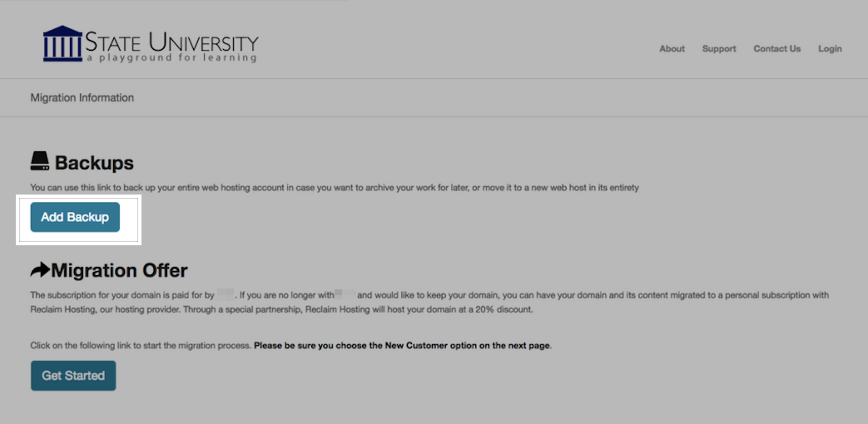
Task: Open the About page
Action: (x=672, y=49)
